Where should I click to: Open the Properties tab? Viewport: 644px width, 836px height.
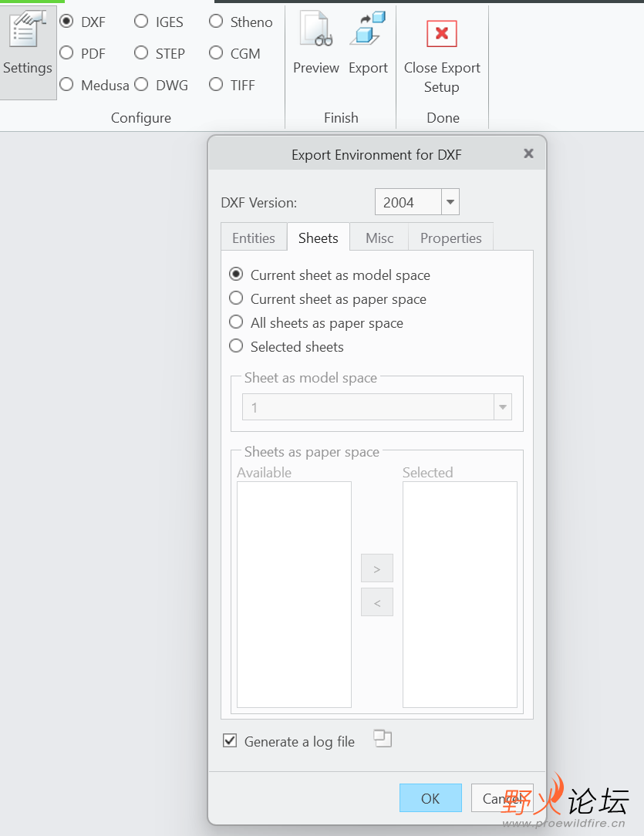point(450,238)
